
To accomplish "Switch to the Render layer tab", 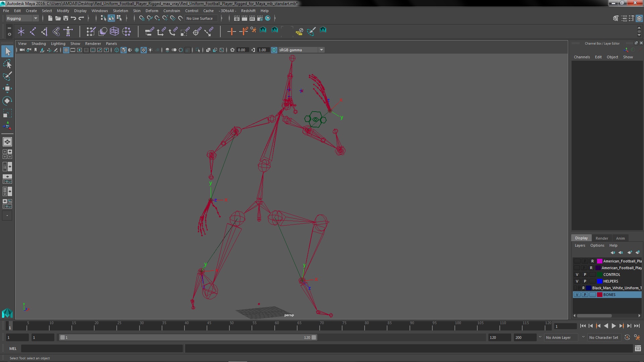I will pos(602,238).
